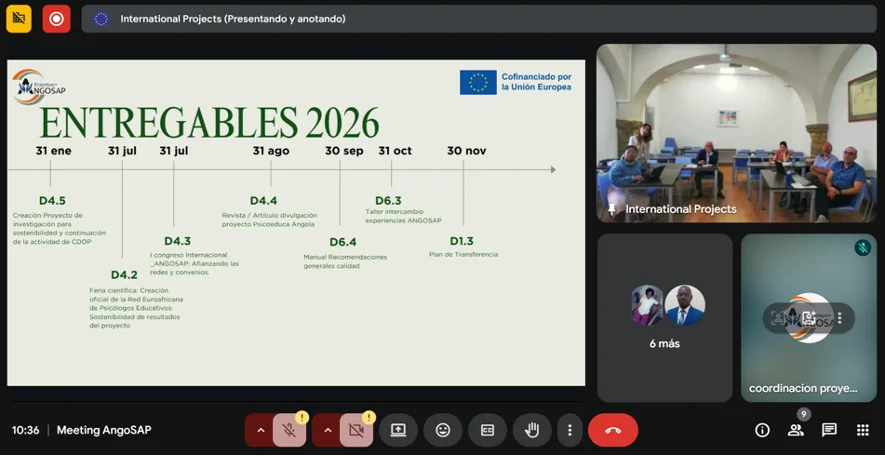Expand video settings arrow beside camera

(326, 430)
